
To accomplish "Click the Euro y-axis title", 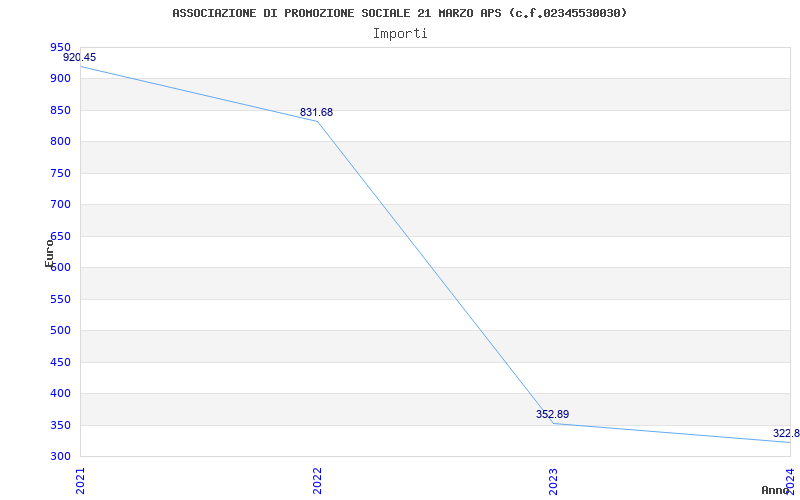I will pos(49,253).
